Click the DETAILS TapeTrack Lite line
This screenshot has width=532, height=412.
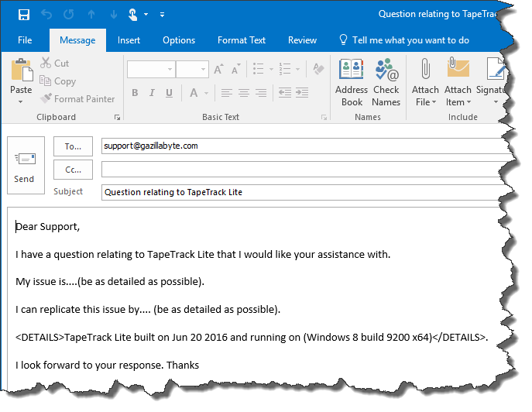click(x=252, y=338)
